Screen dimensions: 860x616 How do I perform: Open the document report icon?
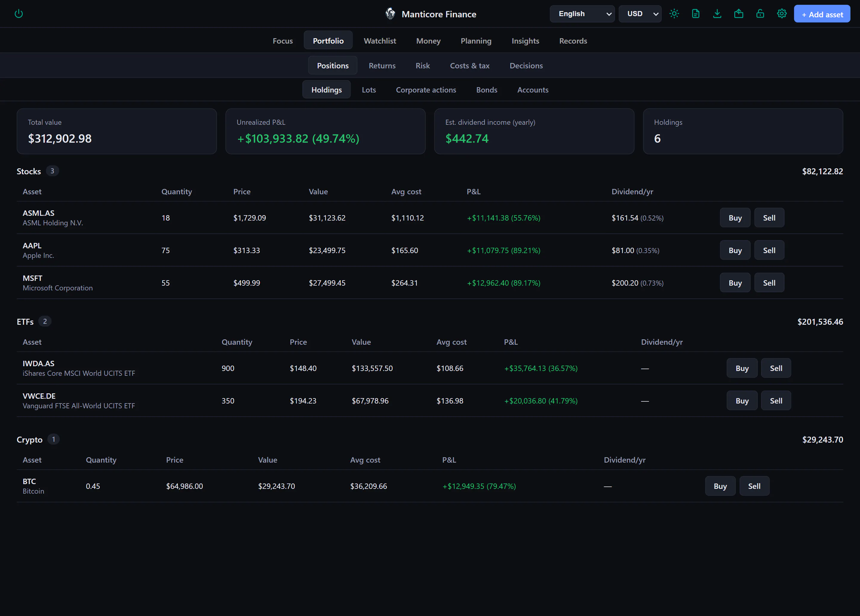(x=695, y=14)
